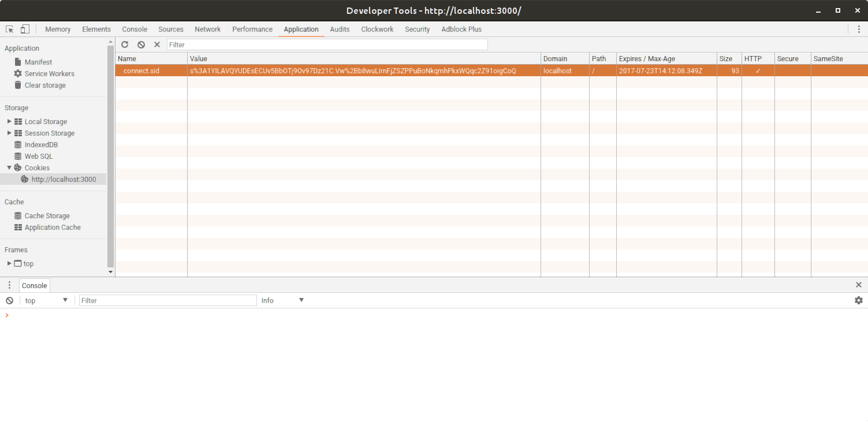Screen dimensions: 868x421
Task: Expand the top frame in Frames
Action: click(9, 263)
